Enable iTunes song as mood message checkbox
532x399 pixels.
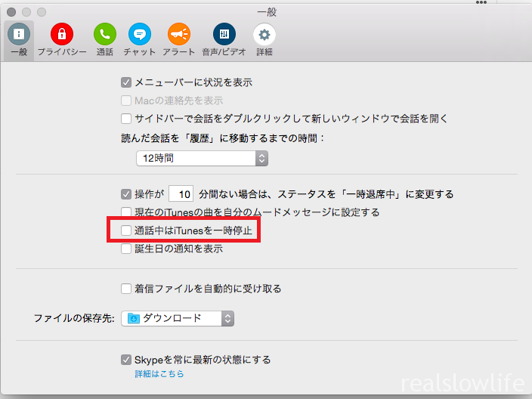click(x=126, y=212)
